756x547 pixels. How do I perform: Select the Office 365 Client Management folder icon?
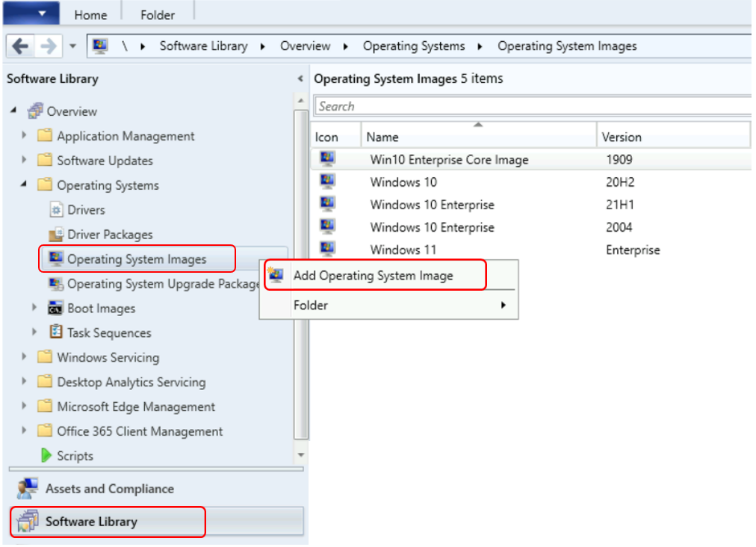(x=44, y=430)
